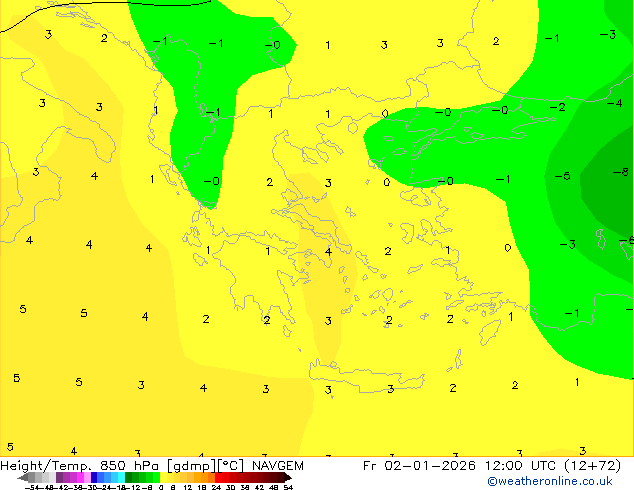
Task: Click the 'Height/Temp. 850 hPa' map title
Action: tap(79, 466)
